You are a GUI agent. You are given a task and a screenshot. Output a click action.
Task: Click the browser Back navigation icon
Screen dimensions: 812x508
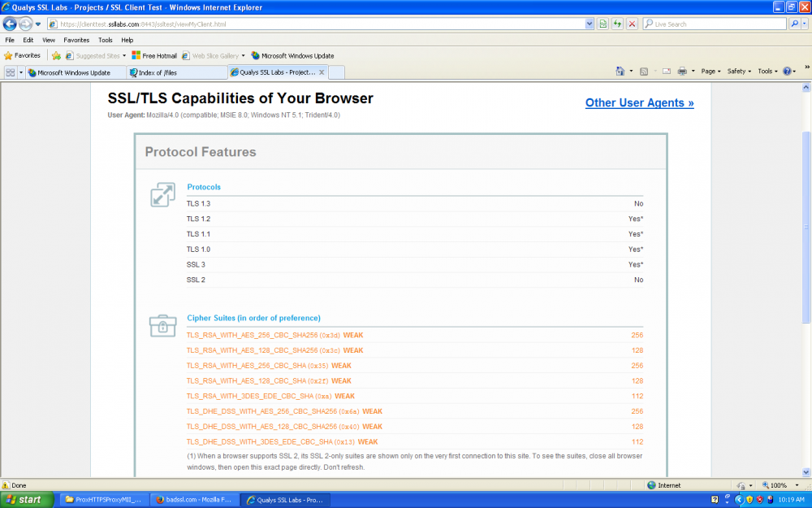(x=9, y=24)
